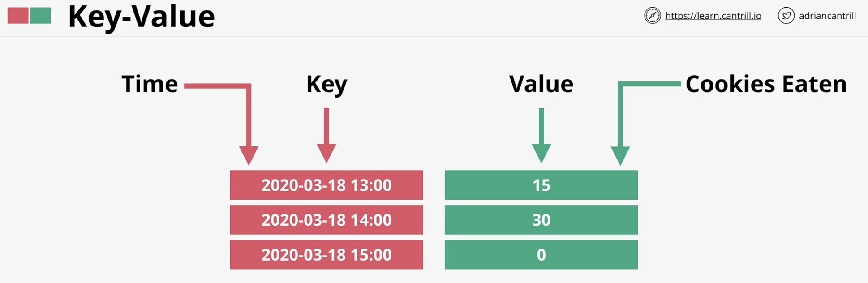The width and height of the screenshot is (868, 283).
Task: Click the green value box showing 15
Action: (541, 185)
